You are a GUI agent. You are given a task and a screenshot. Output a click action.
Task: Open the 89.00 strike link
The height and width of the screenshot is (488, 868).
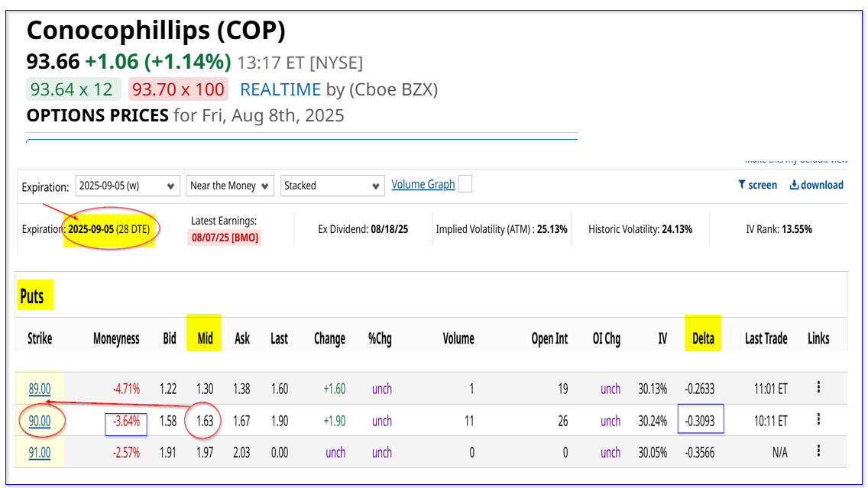(x=39, y=389)
